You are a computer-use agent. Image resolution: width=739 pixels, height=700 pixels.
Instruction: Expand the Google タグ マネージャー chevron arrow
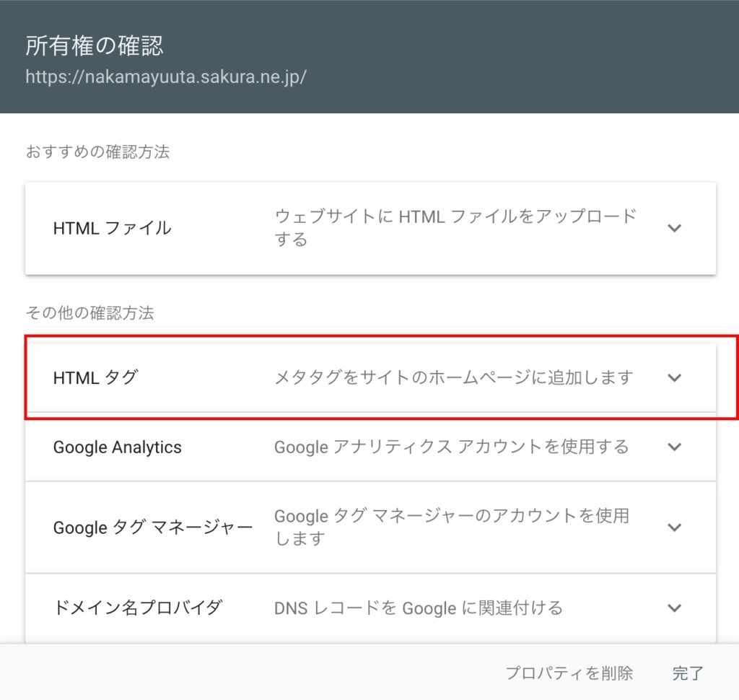(674, 528)
